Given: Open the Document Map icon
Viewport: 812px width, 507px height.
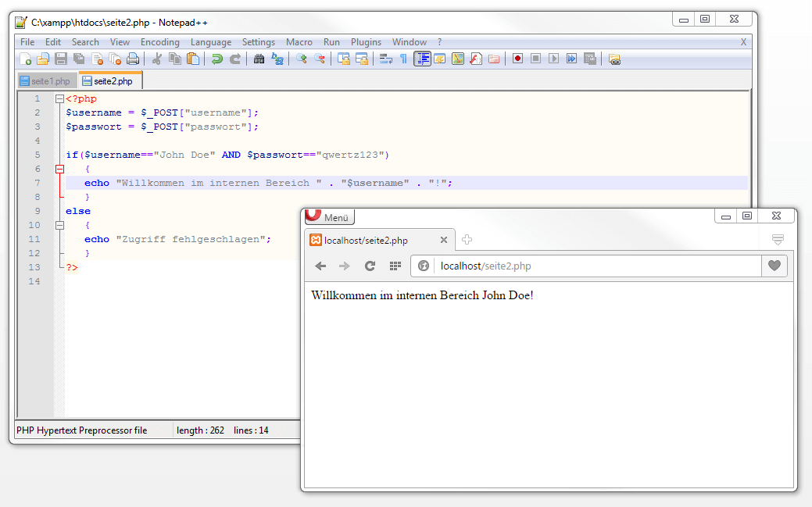Looking at the screenshot, I should 458,59.
